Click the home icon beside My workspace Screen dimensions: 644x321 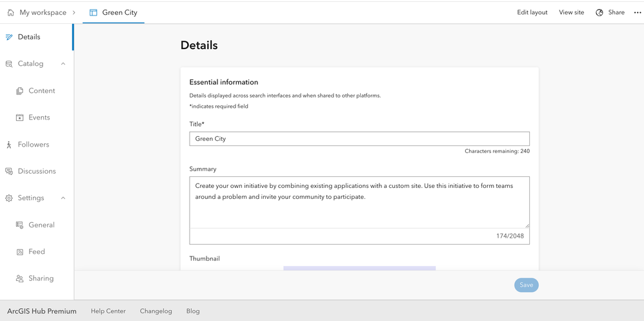[10, 12]
